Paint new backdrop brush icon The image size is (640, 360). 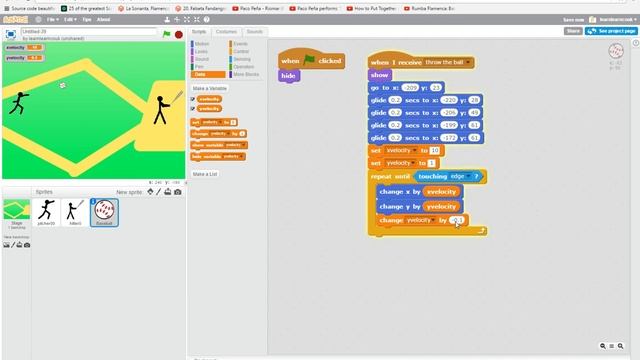(x=13, y=245)
